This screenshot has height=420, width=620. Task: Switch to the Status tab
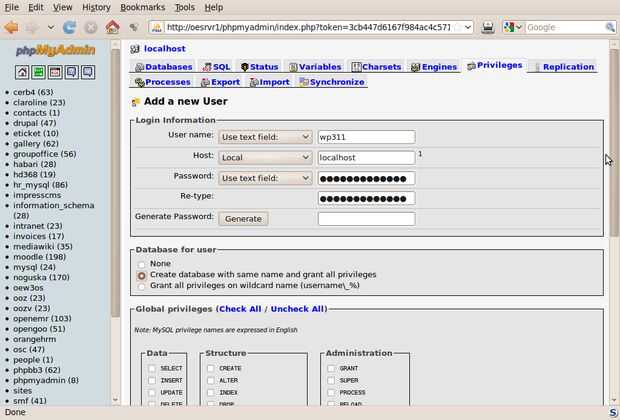259,67
